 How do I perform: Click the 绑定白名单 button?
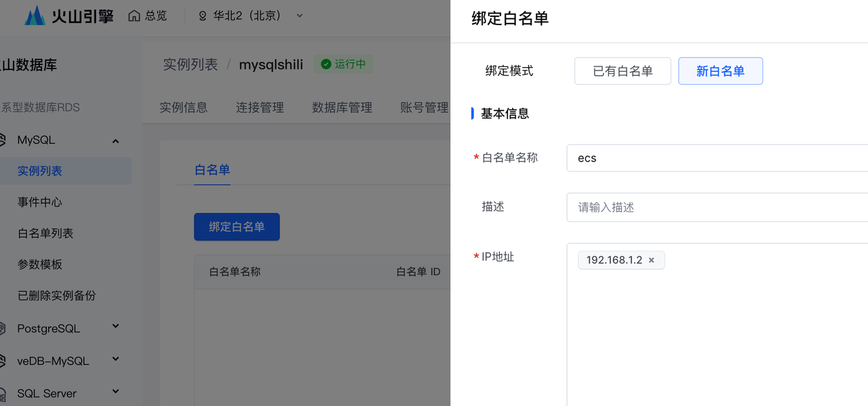click(237, 227)
